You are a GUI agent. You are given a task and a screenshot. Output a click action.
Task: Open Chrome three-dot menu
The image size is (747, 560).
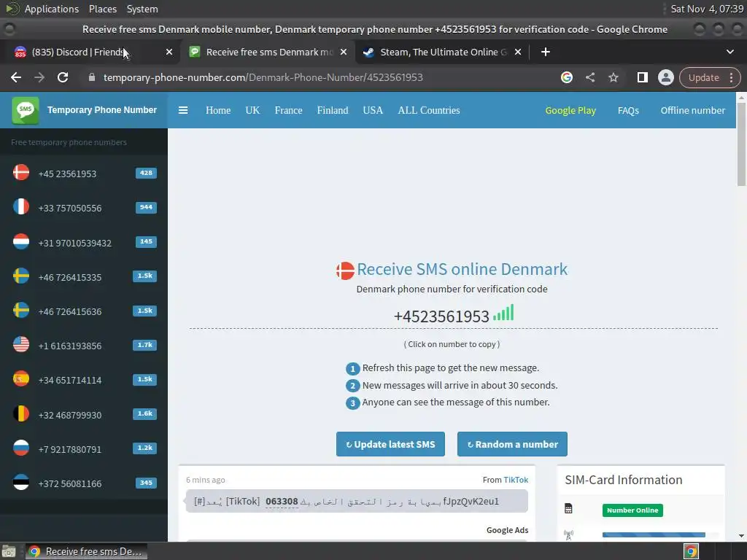point(731,77)
